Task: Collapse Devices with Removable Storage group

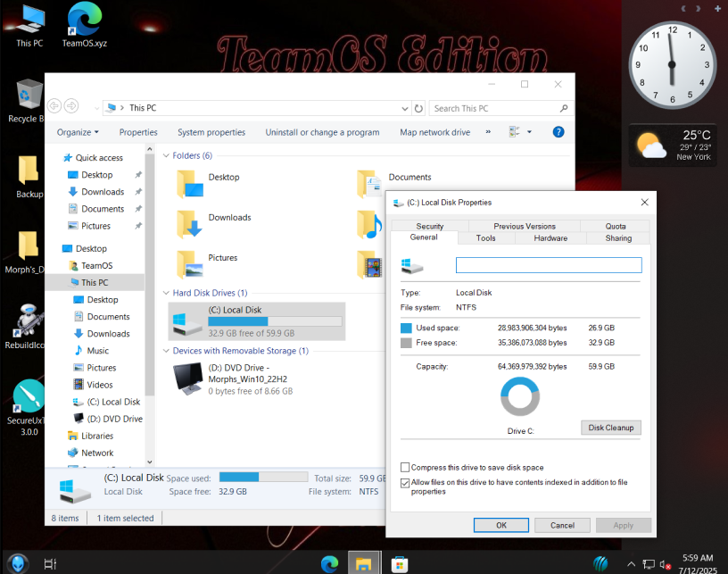Action: pos(166,351)
